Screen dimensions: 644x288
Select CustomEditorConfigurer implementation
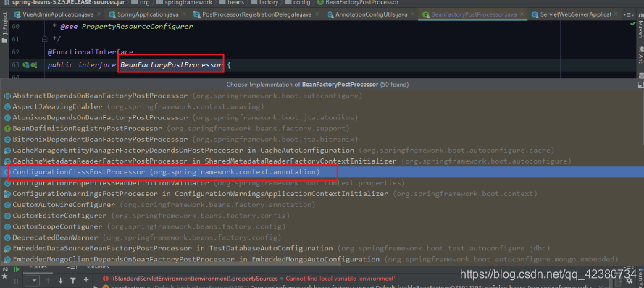pyautogui.click(x=322, y=216)
